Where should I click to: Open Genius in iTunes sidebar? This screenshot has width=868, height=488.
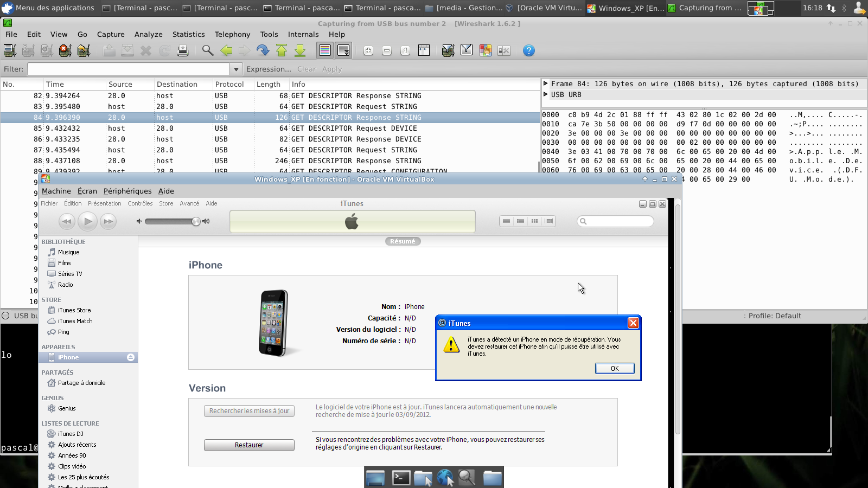[67, 408]
